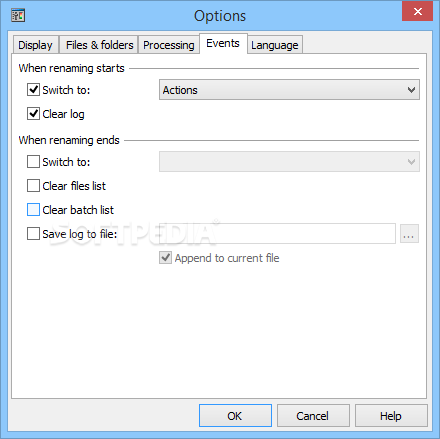Open the renaming ends Switch to dropdown

(x=289, y=162)
